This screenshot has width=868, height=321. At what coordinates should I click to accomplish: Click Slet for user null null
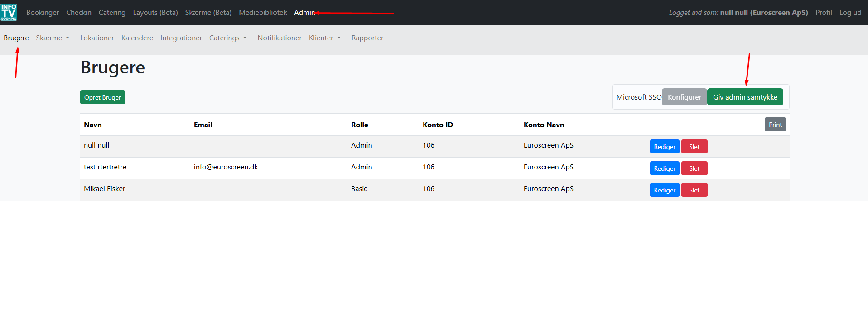(694, 147)
